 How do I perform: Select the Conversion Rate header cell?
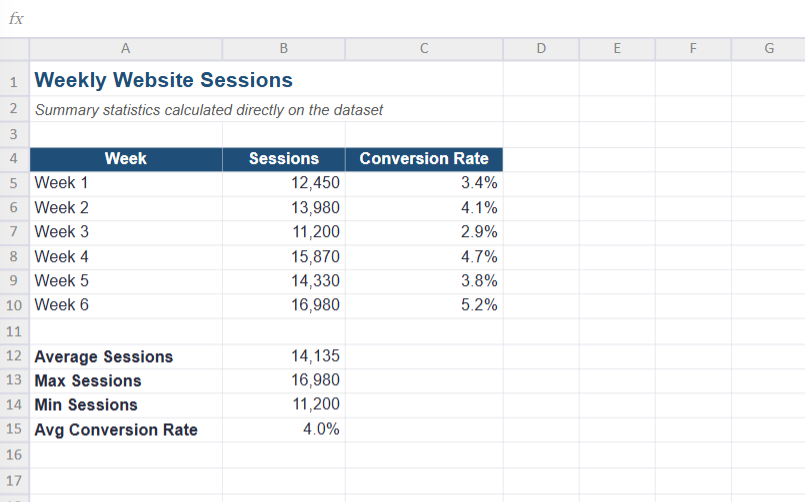tap(424, 159)
